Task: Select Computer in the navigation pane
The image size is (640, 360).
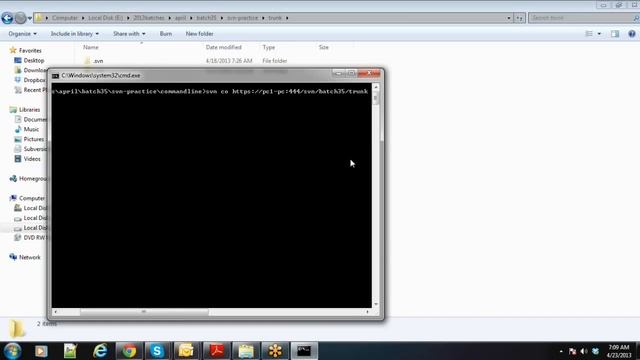Action: (32, 198)
